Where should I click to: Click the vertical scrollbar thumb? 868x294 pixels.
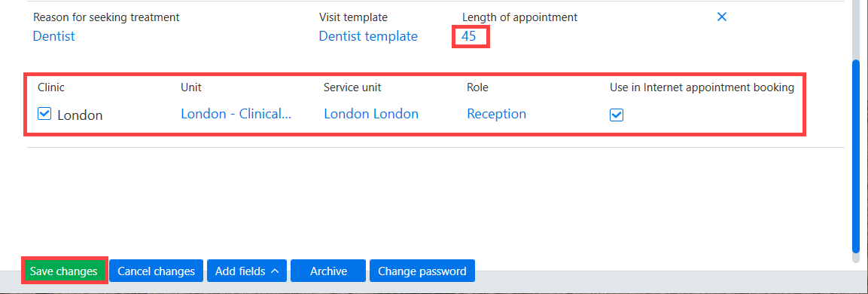pos(857,157)
